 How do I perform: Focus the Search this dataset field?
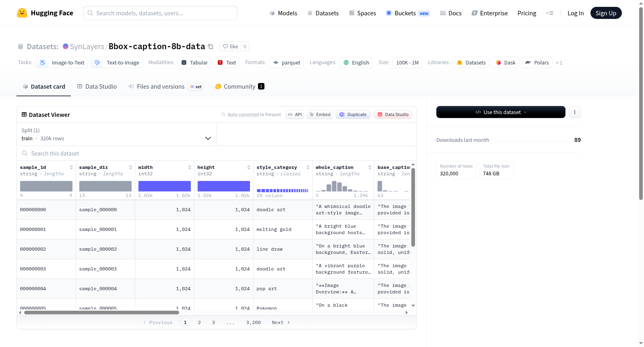[x=217, y=153]
